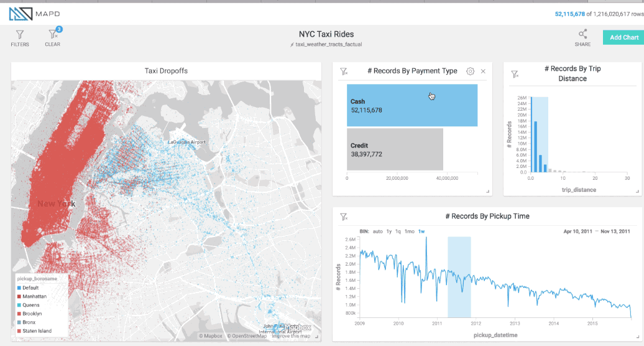644x346 pixels.
Task: Click the LaGuardia Airport map label
Action: 187,142
